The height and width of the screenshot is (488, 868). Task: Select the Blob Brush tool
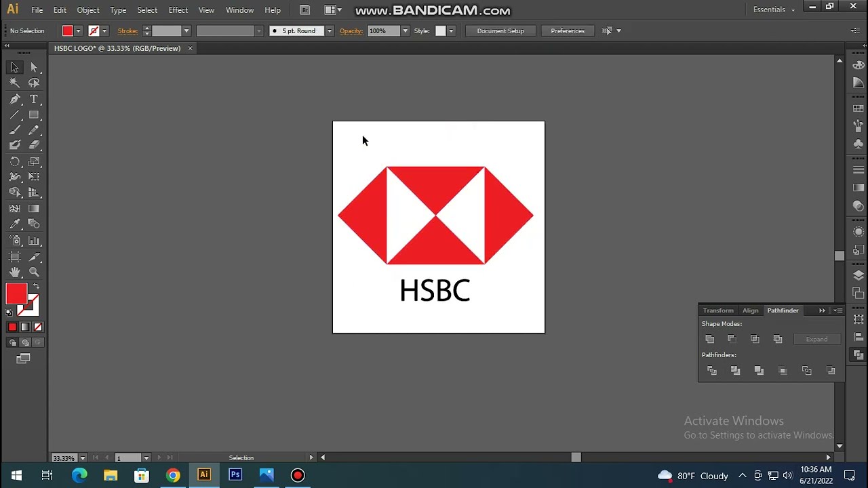[x=15, y=145]
